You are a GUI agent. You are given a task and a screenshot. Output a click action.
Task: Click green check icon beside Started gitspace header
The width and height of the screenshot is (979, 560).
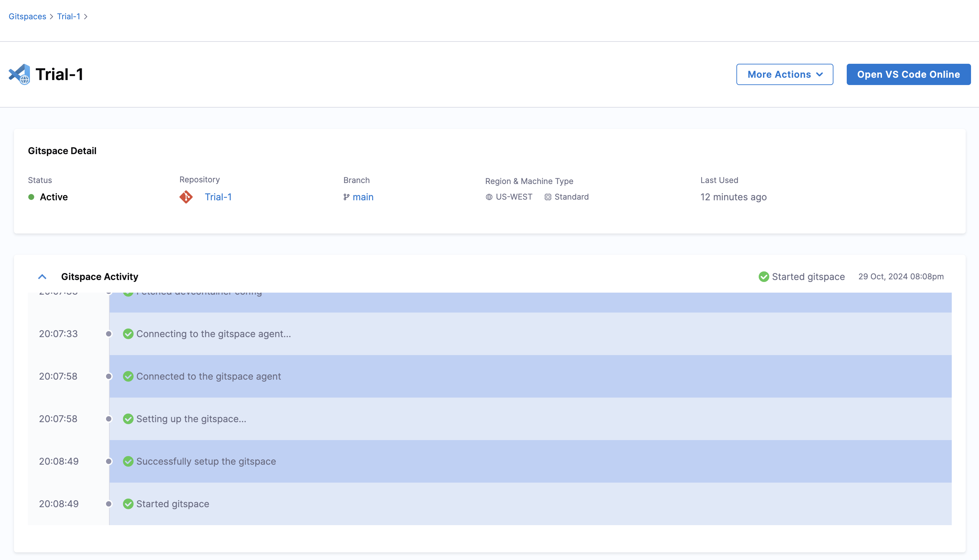pos(764,277)
